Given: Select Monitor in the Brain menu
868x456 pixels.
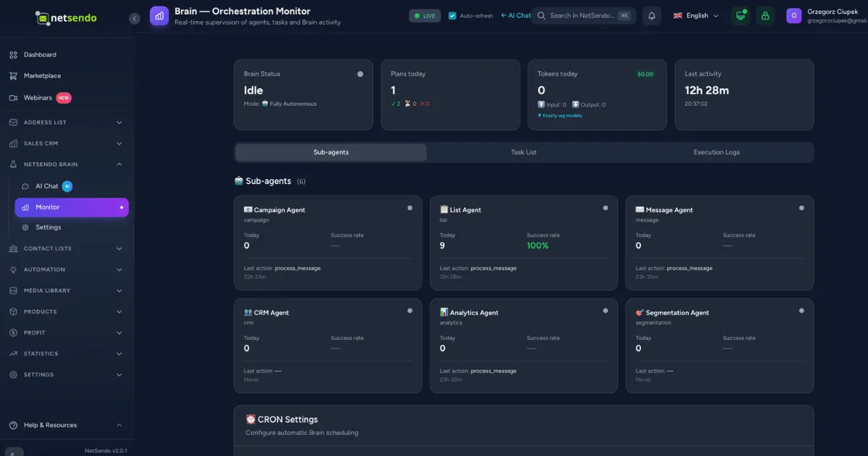Looking at the screenshot, I should [x=72, y=207].
